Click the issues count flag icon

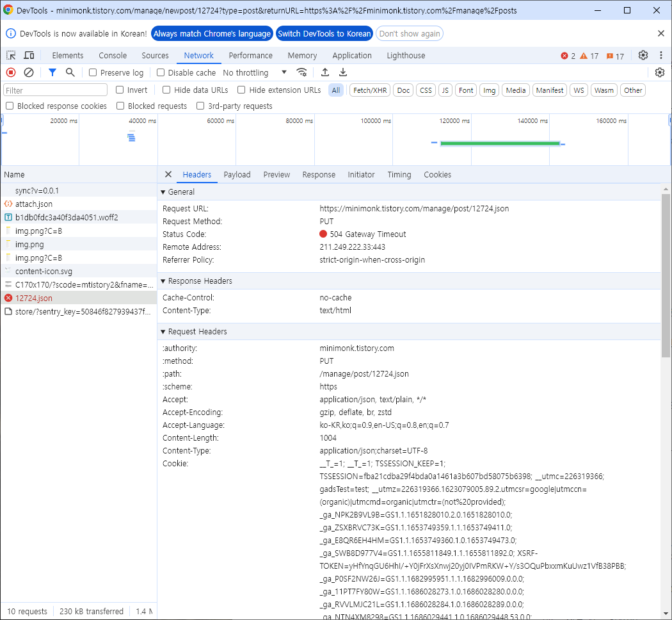pos(616,56)
